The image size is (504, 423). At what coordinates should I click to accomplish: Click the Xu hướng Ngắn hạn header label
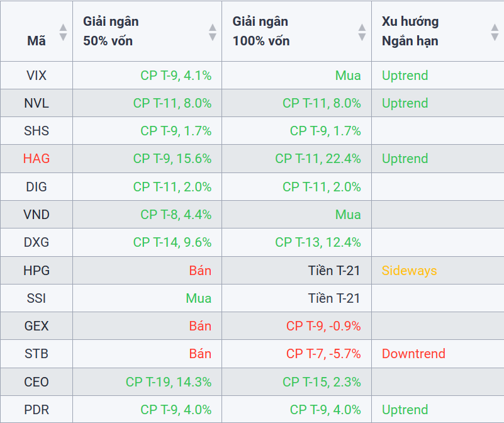pos(410,31)
